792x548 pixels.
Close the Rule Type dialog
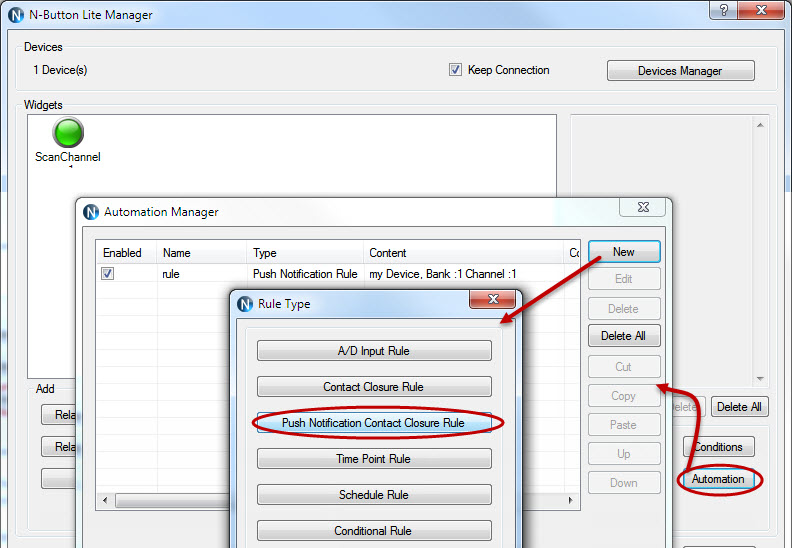493,299
